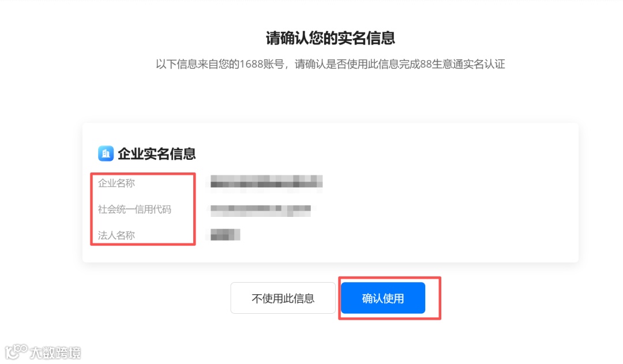Click the 大数跨境 watermark logo icon
The width and height of the screenshot is (623, 364).
16,352
